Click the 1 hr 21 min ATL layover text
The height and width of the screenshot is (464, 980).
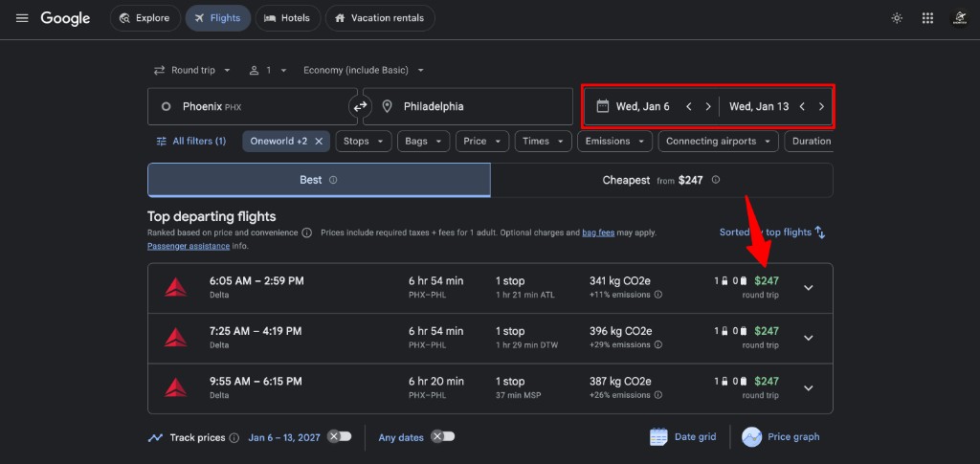pos(525,295)
